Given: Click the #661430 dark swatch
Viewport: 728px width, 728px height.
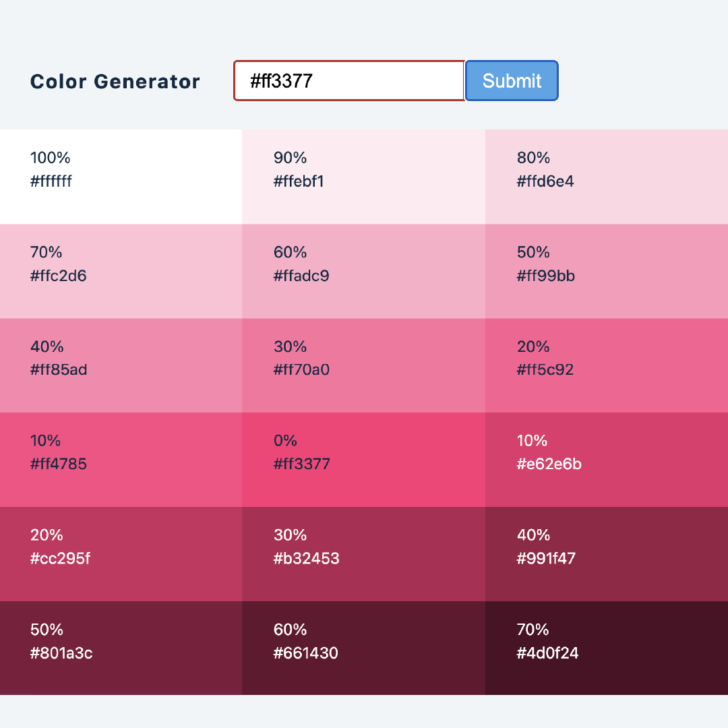Looking at the screenshot, I should [363, 648].
